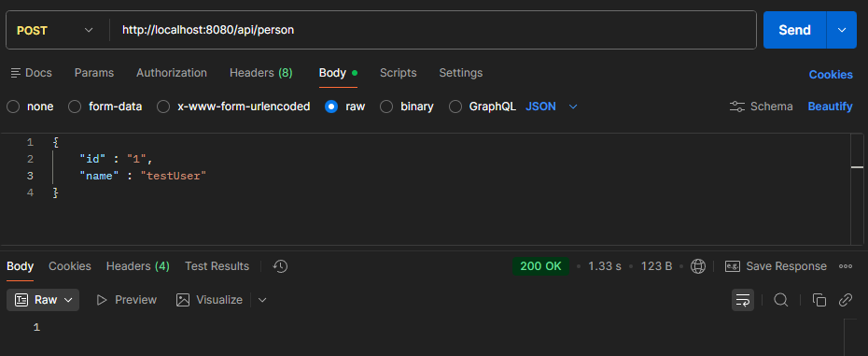Select the form-data radio button
This screenshot has height=356, width=868.
75,107
